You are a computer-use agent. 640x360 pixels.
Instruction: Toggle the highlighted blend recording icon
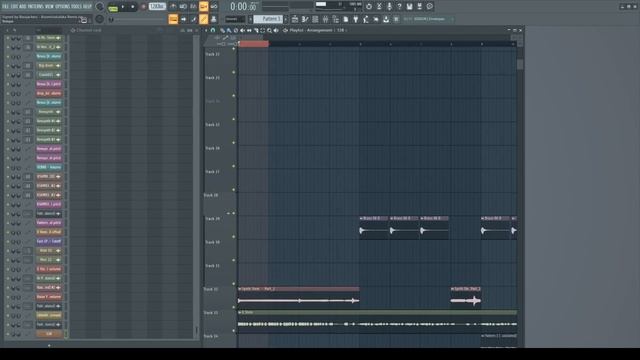[204, 7]
